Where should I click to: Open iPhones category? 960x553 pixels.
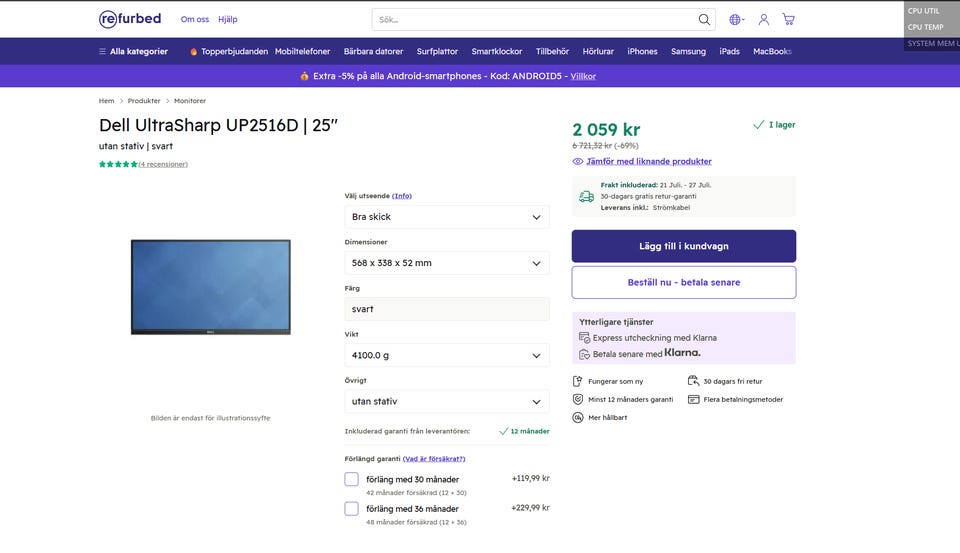[642, 51]
